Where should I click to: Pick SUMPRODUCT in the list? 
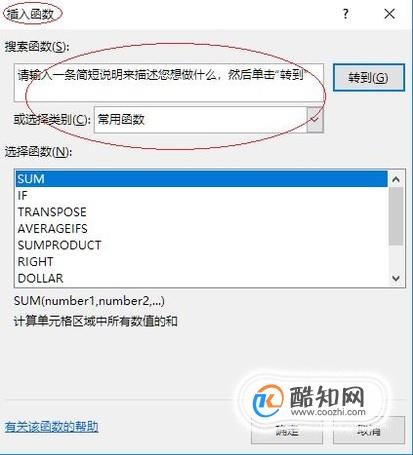tap(202, 245)
